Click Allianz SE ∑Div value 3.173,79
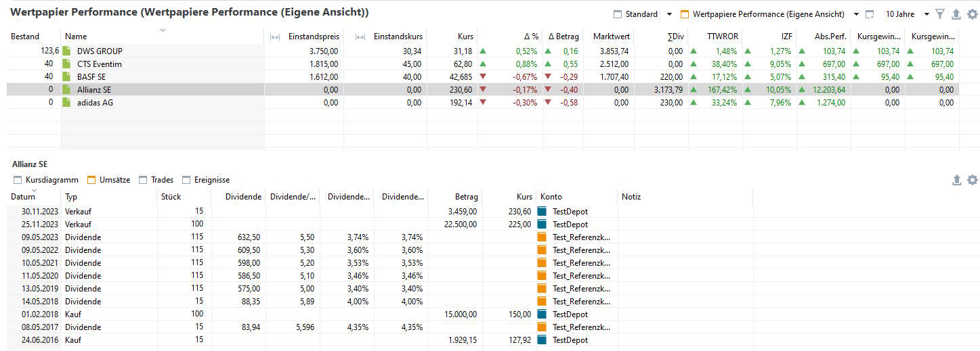980x351 pixels. click(668, 89)
